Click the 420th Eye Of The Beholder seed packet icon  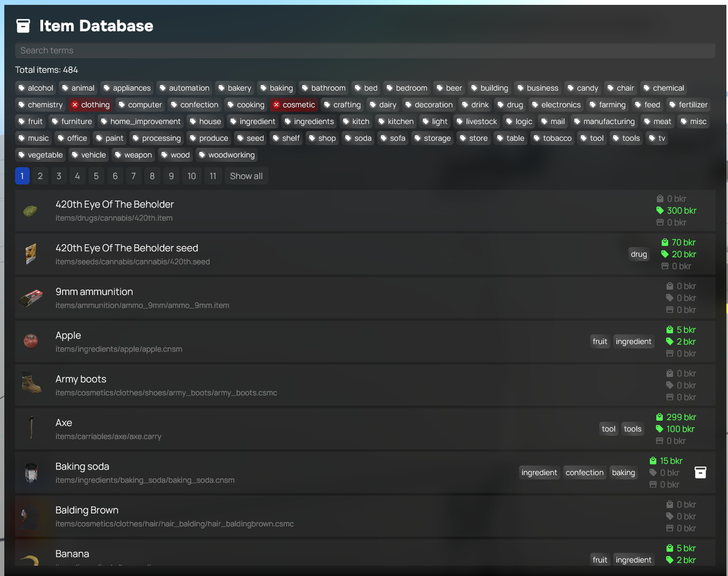31,254
